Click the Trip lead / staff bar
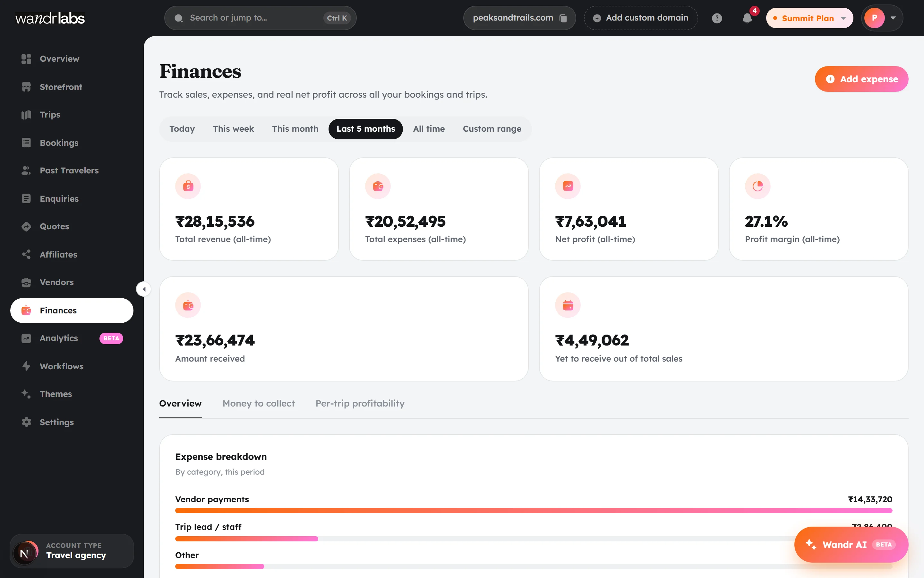 (x=534, y=539)
